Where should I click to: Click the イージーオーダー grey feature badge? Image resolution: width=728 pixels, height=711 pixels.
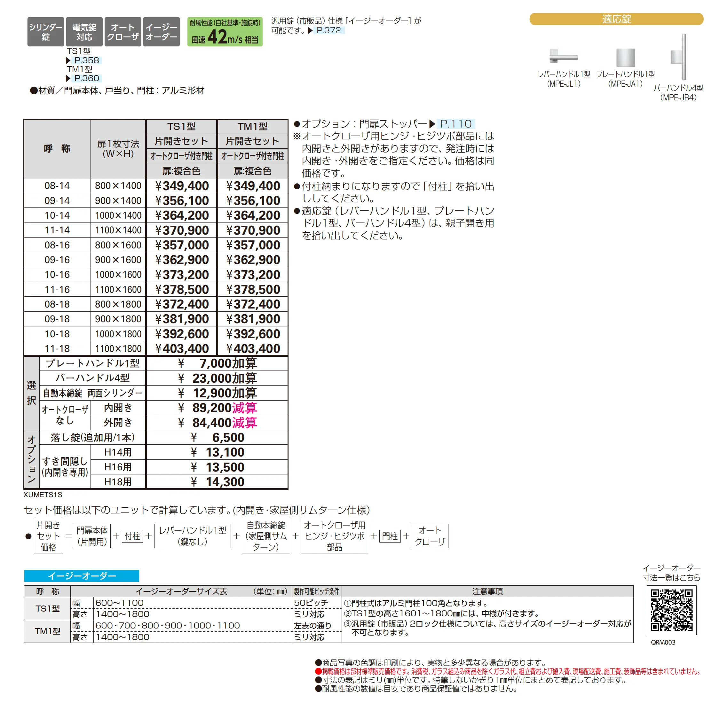click(161, 32)
